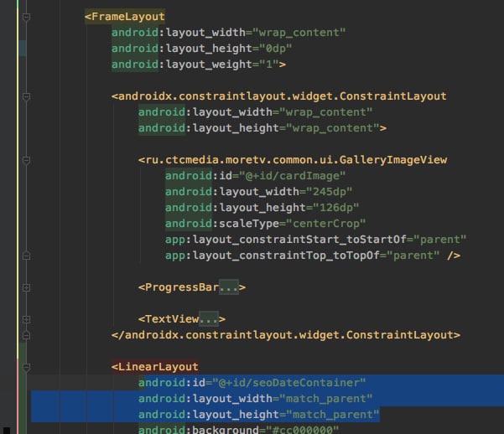Image resolution: width=504 pixels, height=434 pixels.
Task: Click the layout_height="126dp" attribute
Action: click(x=262, y=208)
